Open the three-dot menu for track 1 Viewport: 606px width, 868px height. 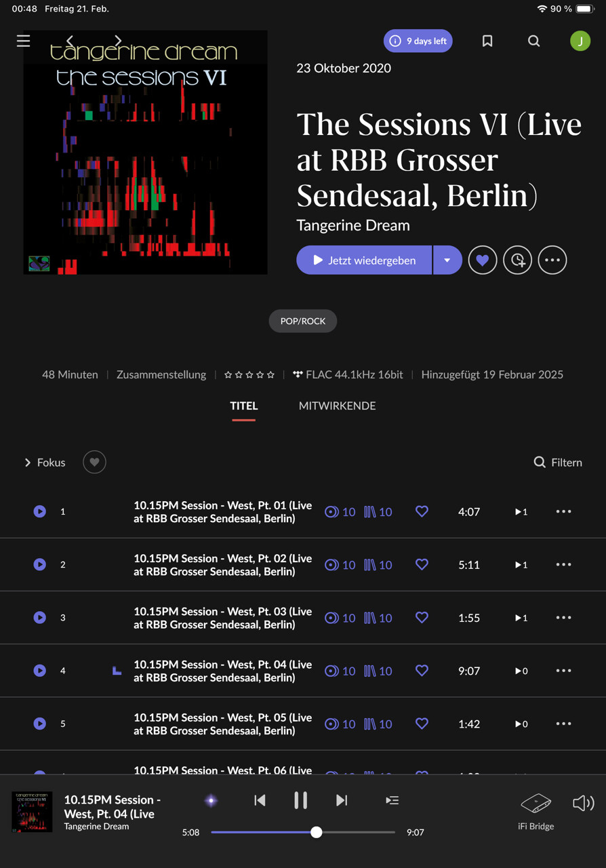(x=564, y=512)
